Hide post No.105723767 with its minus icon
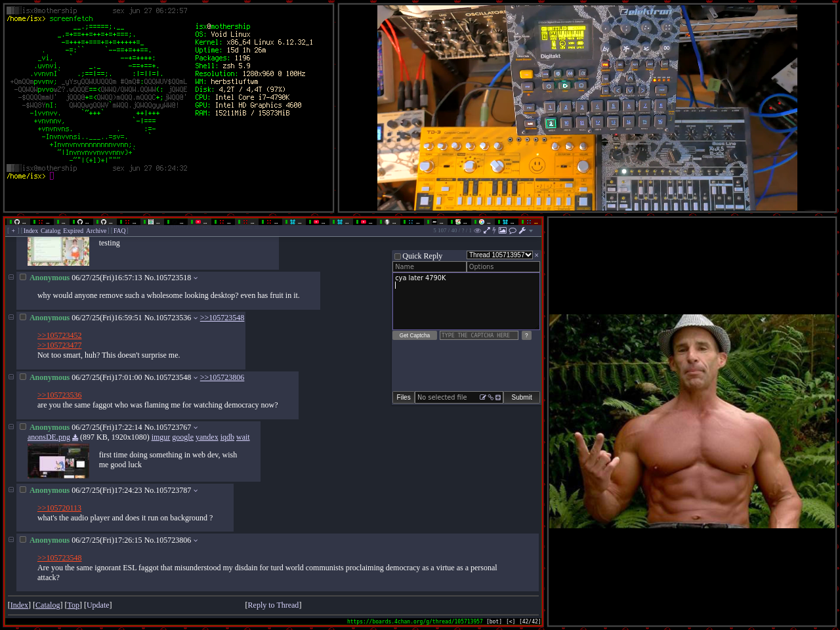 pos(10,427)
